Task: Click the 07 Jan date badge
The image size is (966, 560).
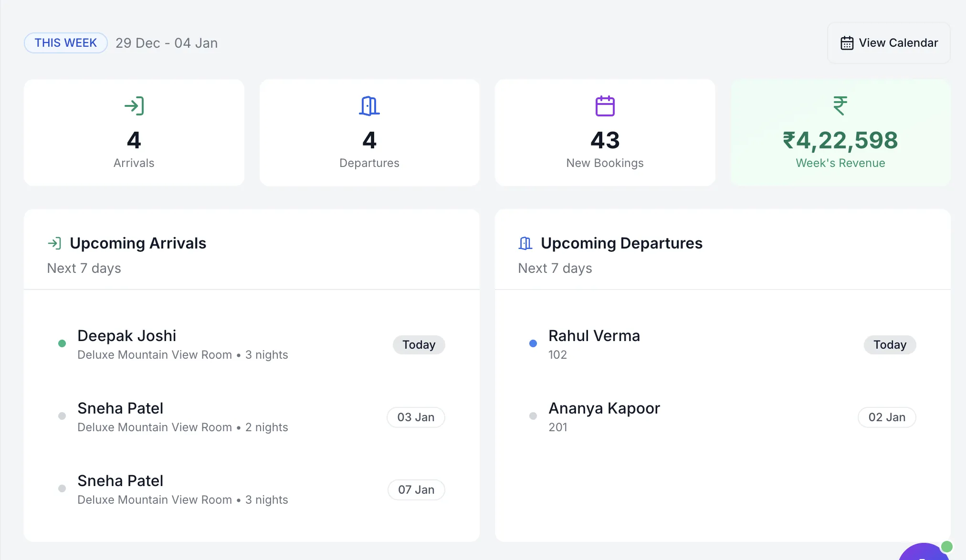Action: tap(416, 490)
